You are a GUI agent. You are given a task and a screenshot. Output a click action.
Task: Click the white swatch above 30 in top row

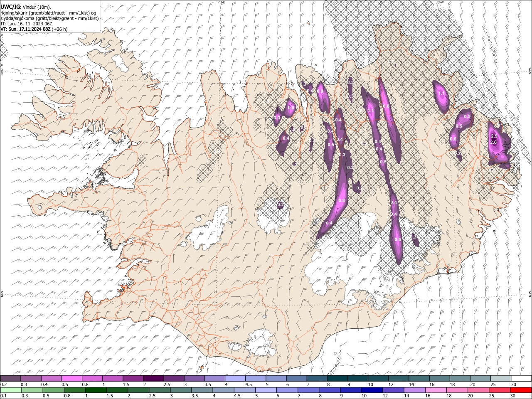point(521,378)
